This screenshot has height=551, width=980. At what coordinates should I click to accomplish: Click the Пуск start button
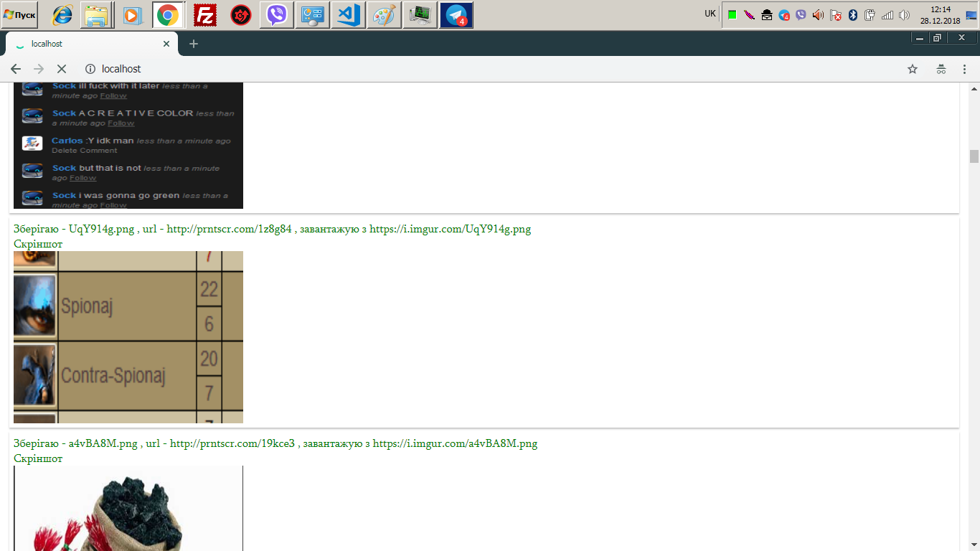point(19,14)
